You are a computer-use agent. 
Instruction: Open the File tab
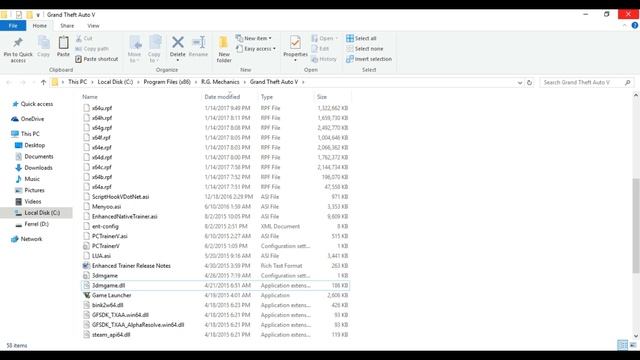tap(13, 26)
